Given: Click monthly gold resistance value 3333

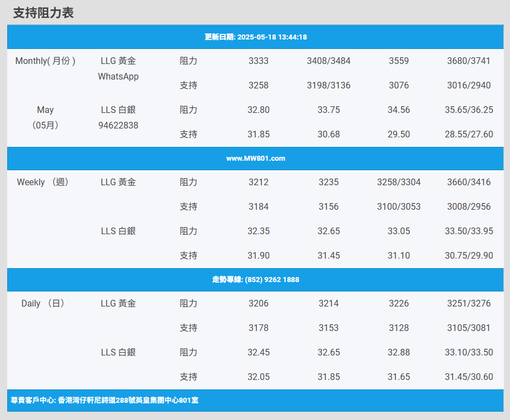Looking at the screenshot, I should pos(259,61).
